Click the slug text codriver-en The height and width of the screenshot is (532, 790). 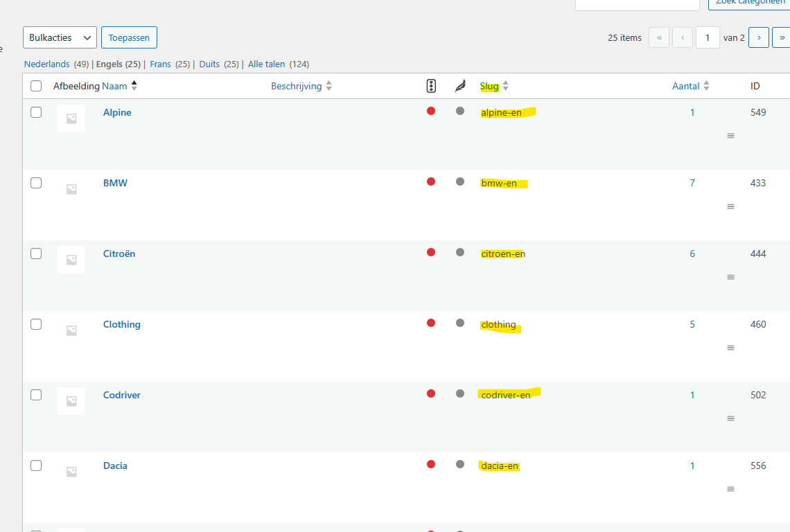coord(506,395)
